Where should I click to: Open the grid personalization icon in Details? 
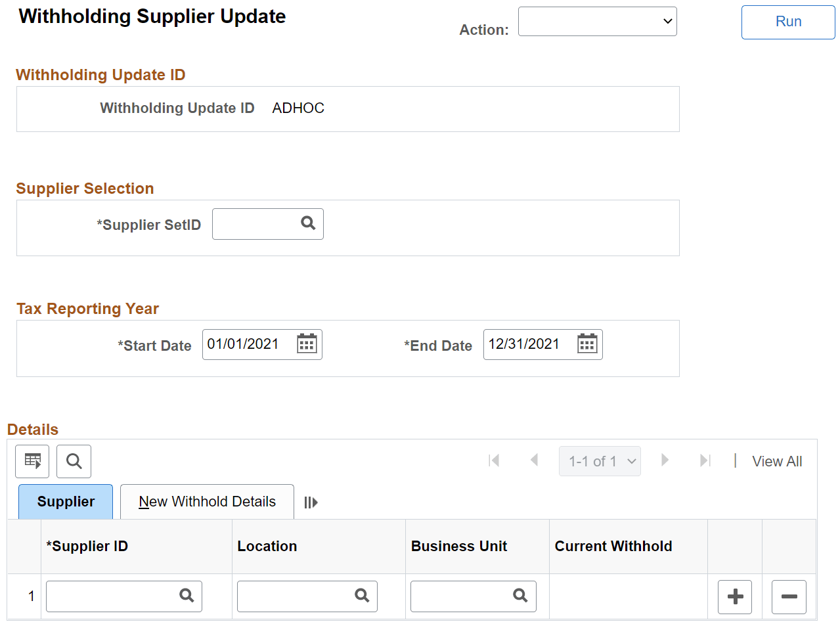(32, 461)
